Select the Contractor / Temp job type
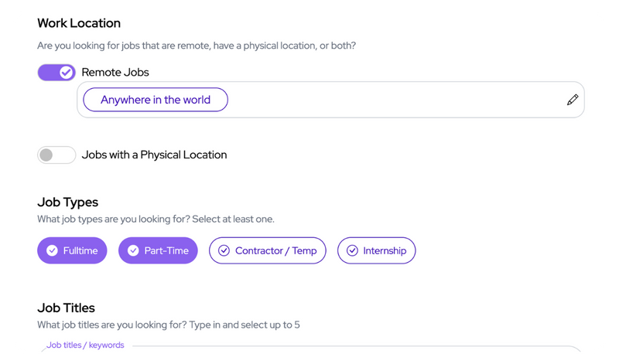The width and height of the screenshot is (619, 364). [x=268, y=250]
